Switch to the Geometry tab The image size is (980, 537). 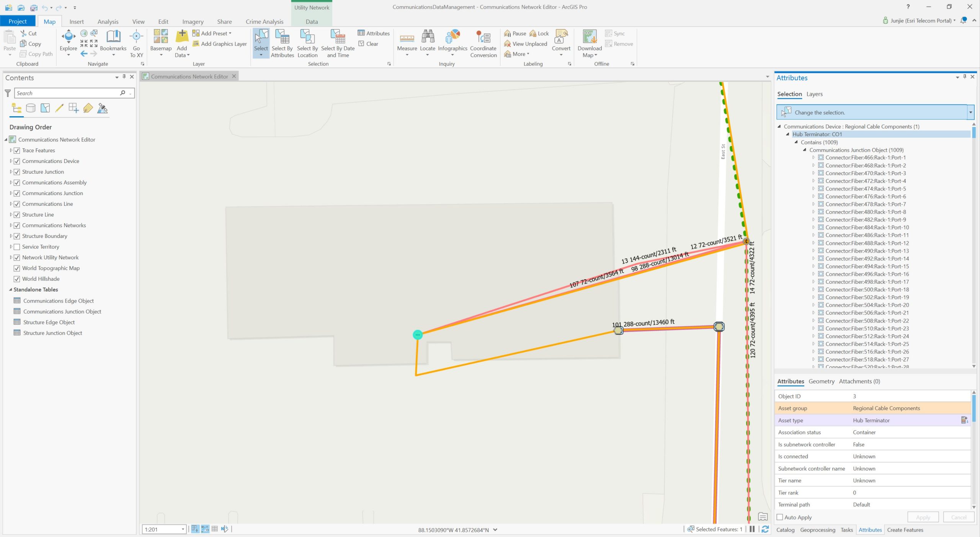pyautogui.click(x=821, y=381)
